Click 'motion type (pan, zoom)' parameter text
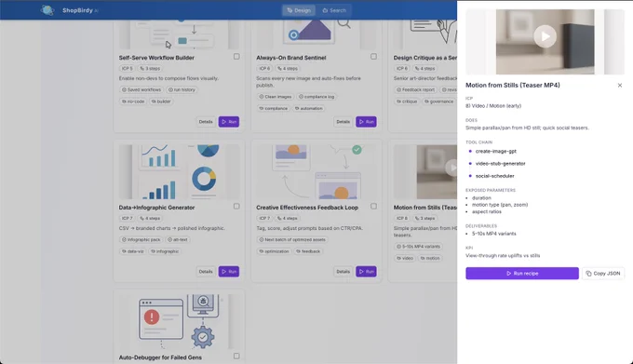The height and width of the screenshot is (364, 633). click(500, 205)
